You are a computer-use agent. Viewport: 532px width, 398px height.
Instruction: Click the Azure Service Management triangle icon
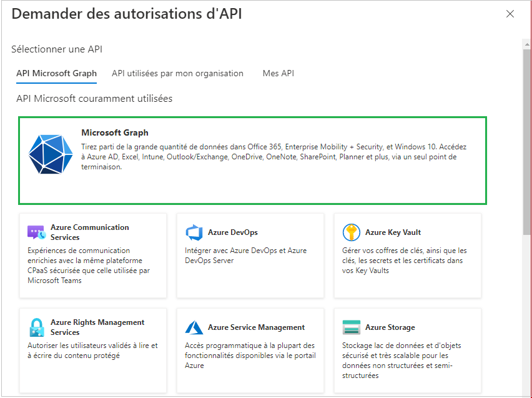click(194, 328)
